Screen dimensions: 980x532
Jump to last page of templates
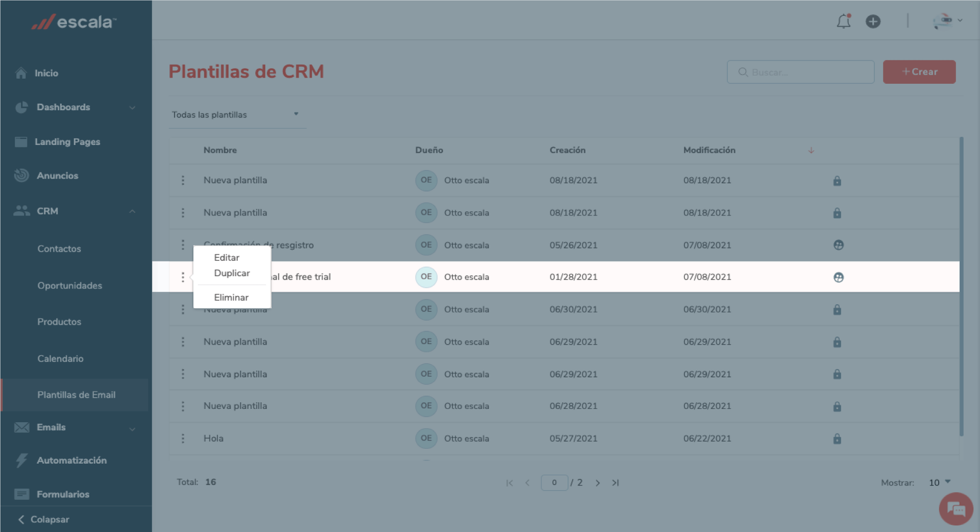point(616,483)
